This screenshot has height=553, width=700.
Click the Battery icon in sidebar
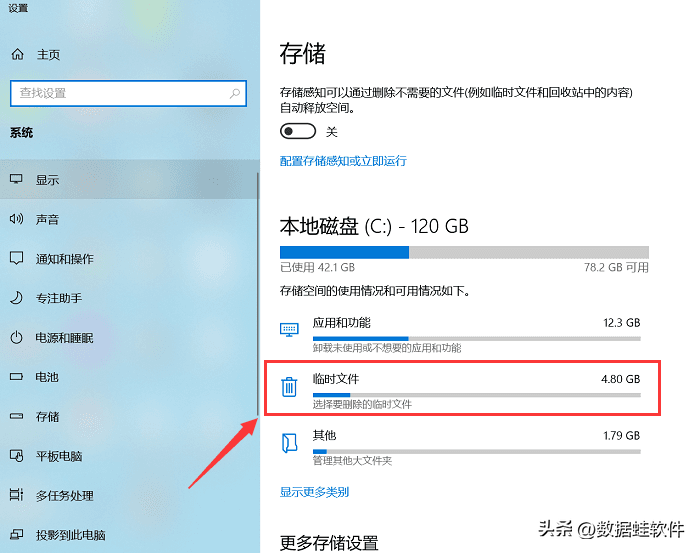(x=16, y=377)
